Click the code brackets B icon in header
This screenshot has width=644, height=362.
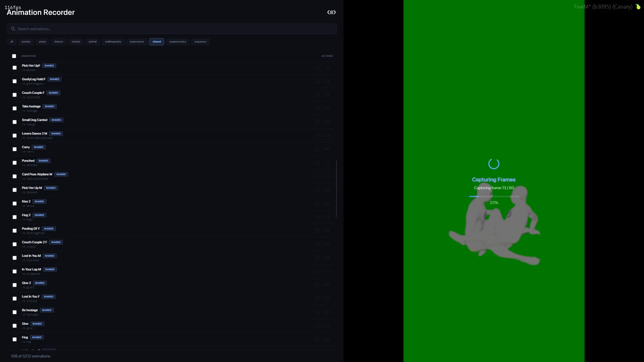(331, 12)
